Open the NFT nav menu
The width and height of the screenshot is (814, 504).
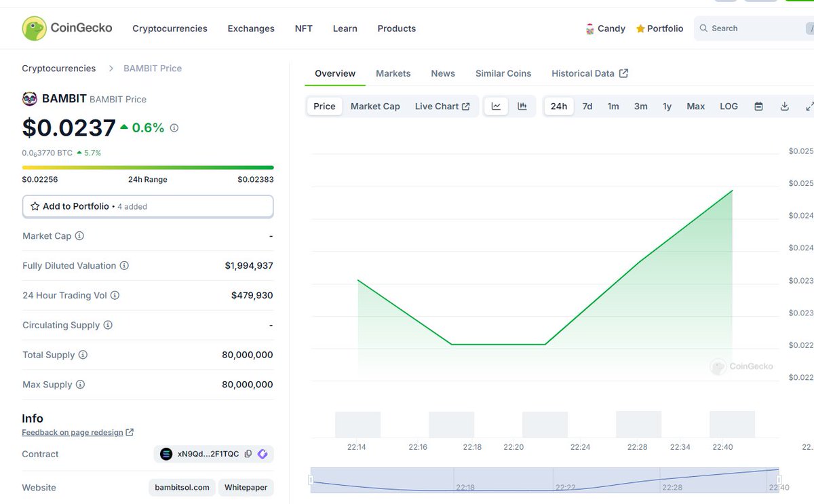[x=304, y=28]
